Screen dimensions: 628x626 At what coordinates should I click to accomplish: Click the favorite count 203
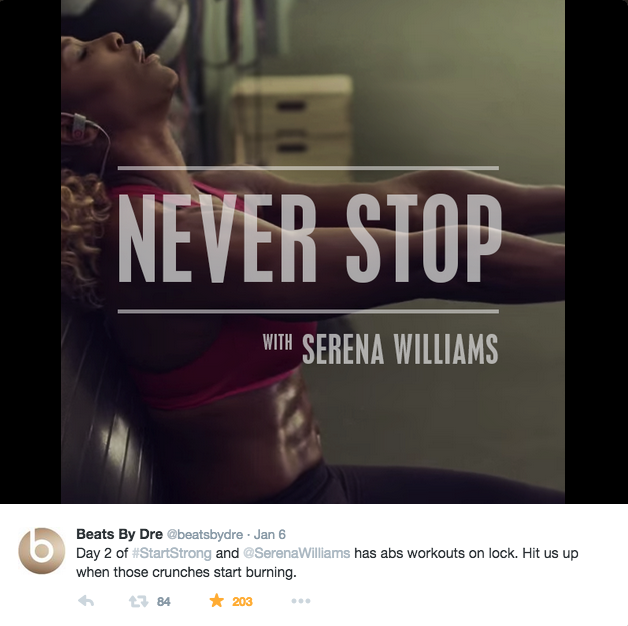click(x=242, y=602)
